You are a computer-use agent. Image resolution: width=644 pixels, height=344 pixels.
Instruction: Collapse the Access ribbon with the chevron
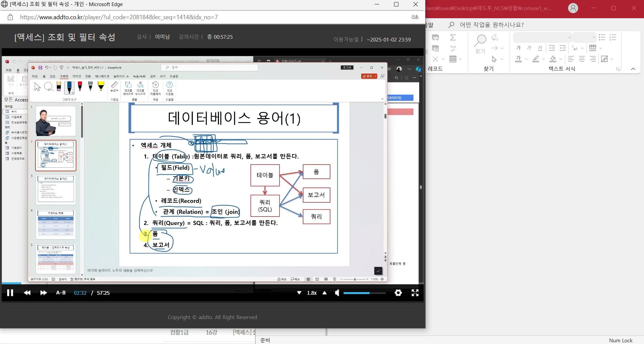633,69
